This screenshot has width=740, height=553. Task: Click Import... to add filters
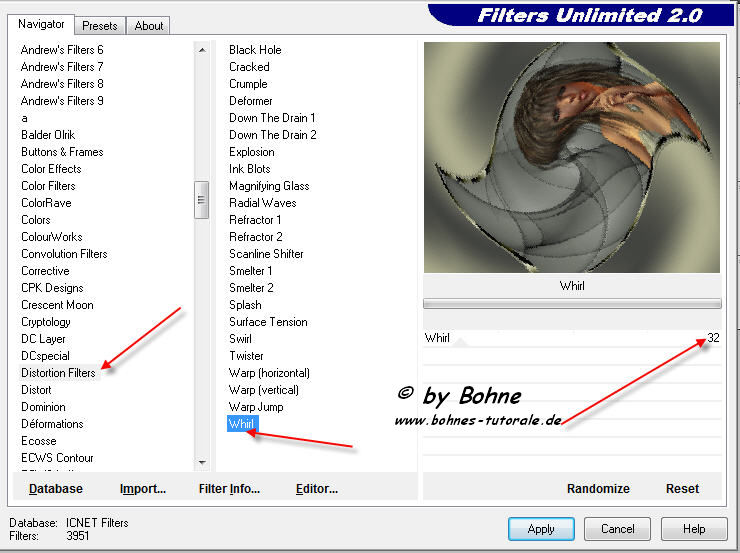(x=143, y=489)
